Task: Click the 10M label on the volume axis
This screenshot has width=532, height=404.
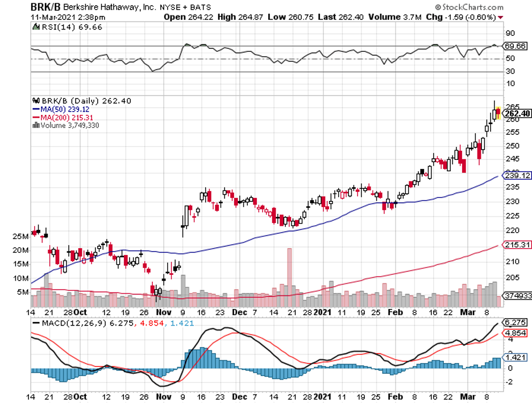Action: tap(20, 278)
